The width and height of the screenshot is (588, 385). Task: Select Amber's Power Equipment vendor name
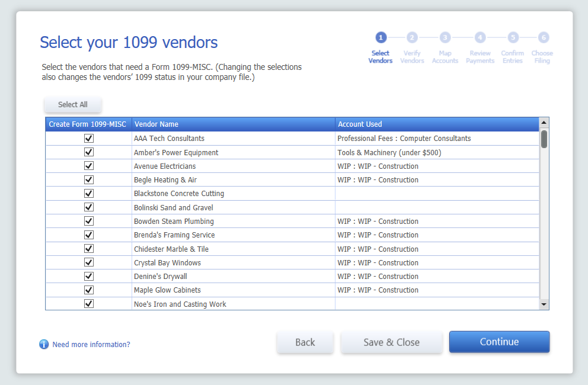tap(176, 153)
